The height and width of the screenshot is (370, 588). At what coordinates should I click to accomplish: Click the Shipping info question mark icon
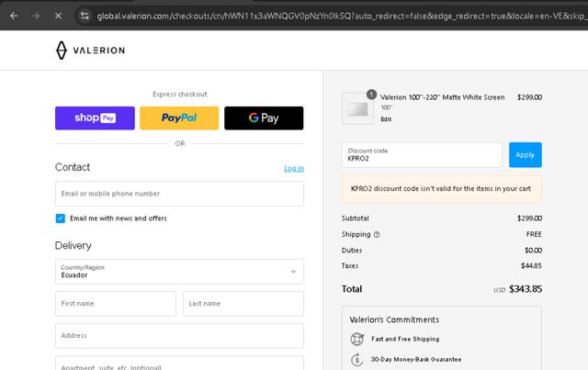click(x=377, y=235)
